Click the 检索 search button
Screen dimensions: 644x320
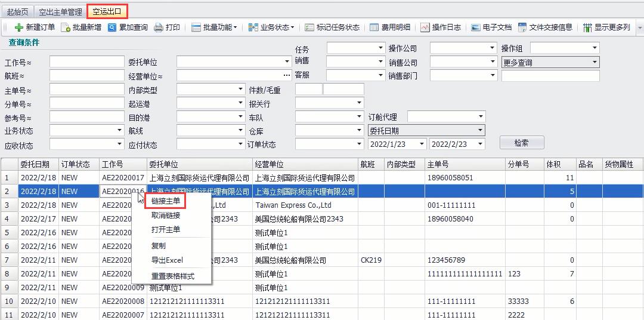521,143
